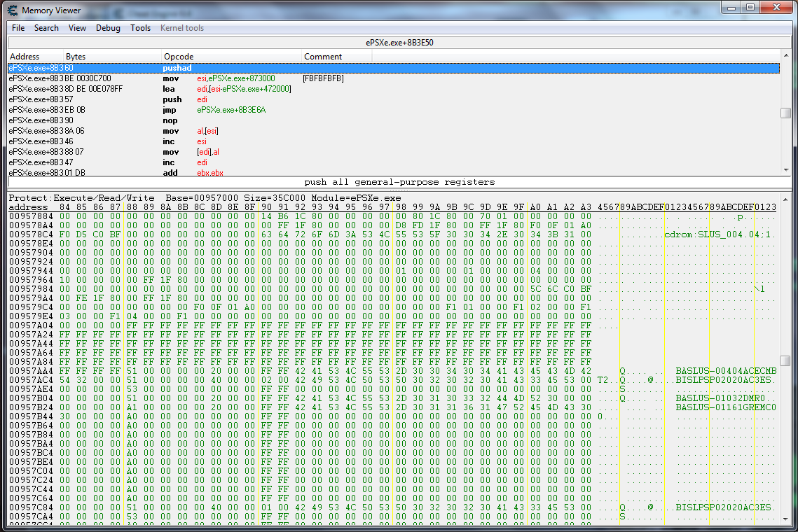Image resolution: width=798 pixels, height=532 pixels.
Task: Click the Cheat Engine icon in title bar
Action: click(12, 10)
